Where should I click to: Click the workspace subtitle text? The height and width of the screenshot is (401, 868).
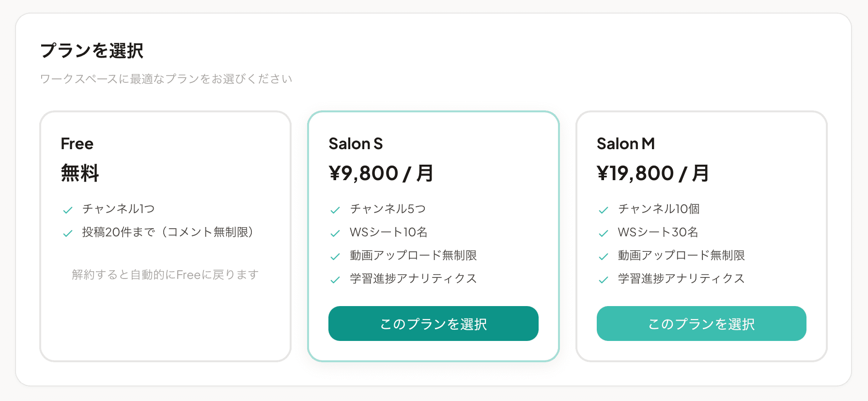pyautogui.click(x=166, y=78)
